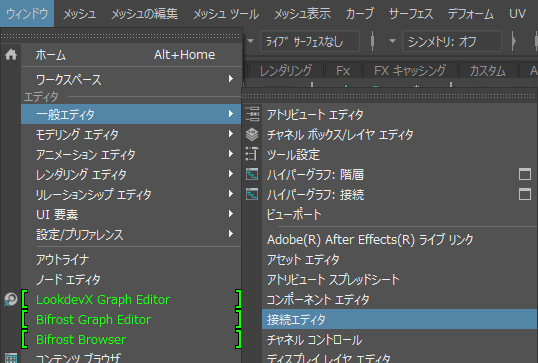Open the ウィンドウ menu
538x363 pixels.
(27, 13)
